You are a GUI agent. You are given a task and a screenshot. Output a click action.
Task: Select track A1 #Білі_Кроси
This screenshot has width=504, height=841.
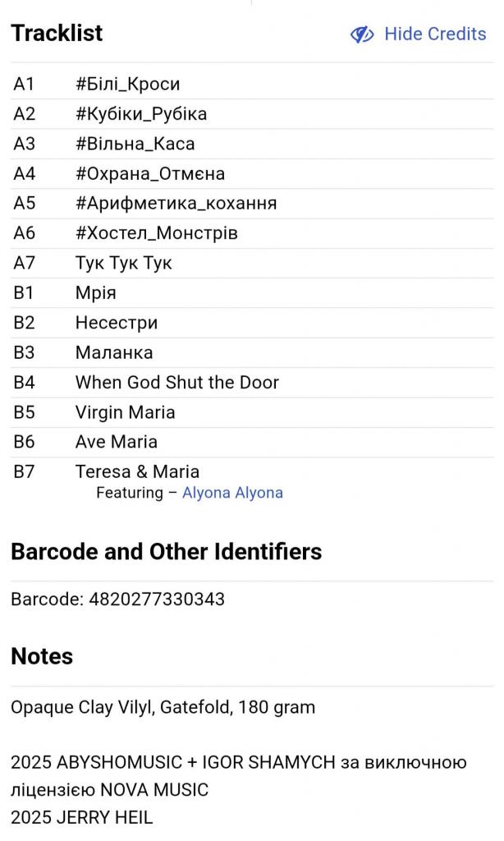127,84
